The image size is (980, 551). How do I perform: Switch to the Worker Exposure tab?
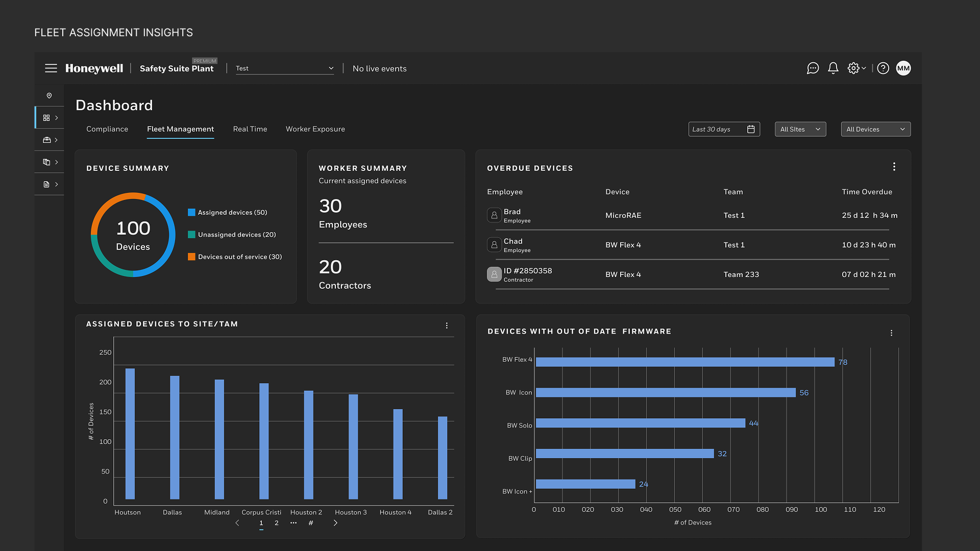coord(315,129)
